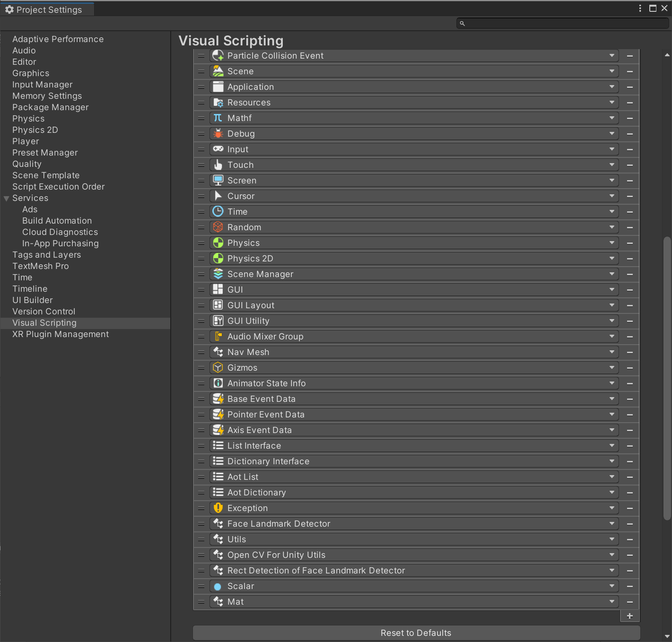Click the Scene Manager layers icon

pos(218,274)
